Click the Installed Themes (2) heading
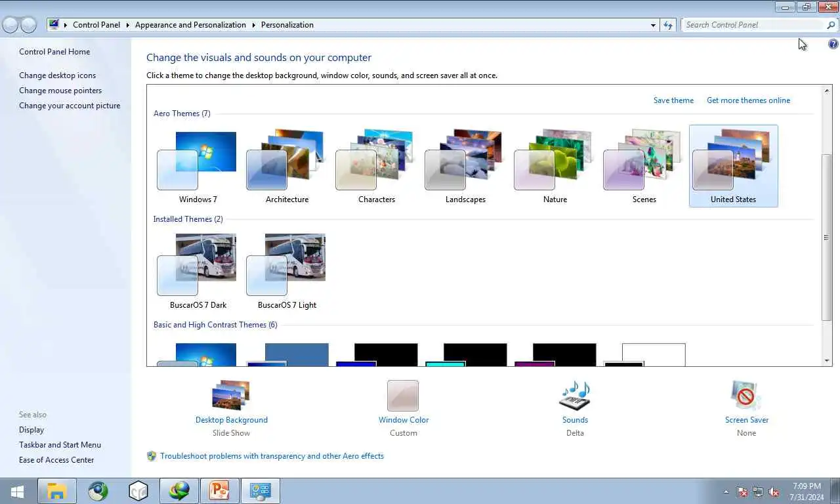Viewport: 840px width, 504px height. 188,219
